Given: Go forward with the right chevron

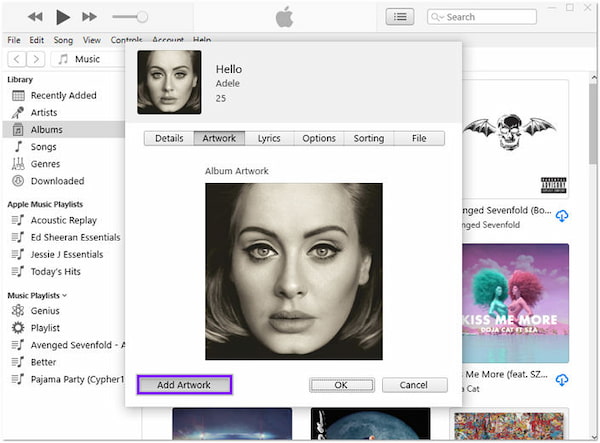Looking at the screenshot, I should (x=36, y=59).
